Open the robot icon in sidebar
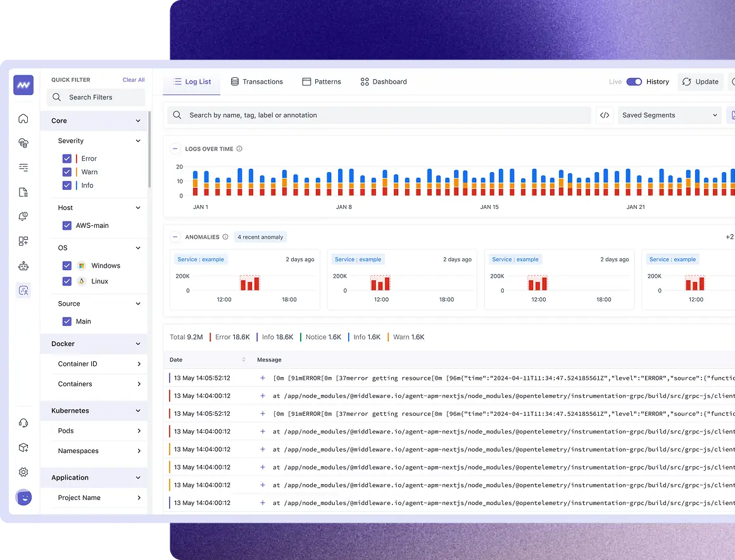 point(23,266)
